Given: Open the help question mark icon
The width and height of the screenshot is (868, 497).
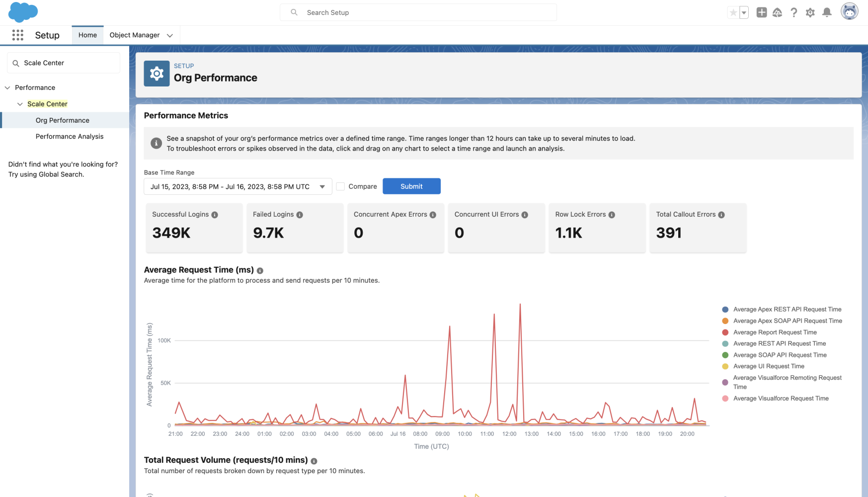Looking at the screenshot, I should coord(794,12).
